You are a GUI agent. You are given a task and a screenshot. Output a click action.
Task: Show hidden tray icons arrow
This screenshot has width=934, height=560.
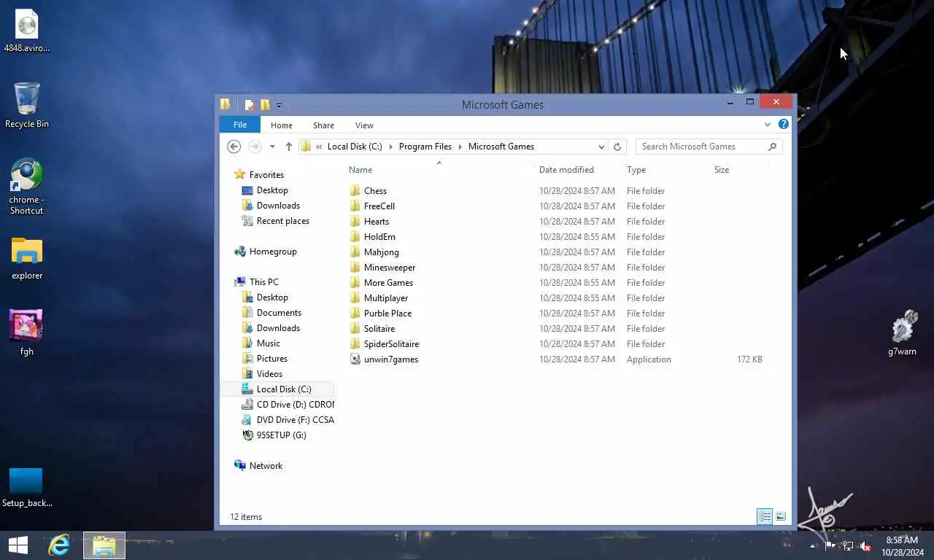(814, 546)
